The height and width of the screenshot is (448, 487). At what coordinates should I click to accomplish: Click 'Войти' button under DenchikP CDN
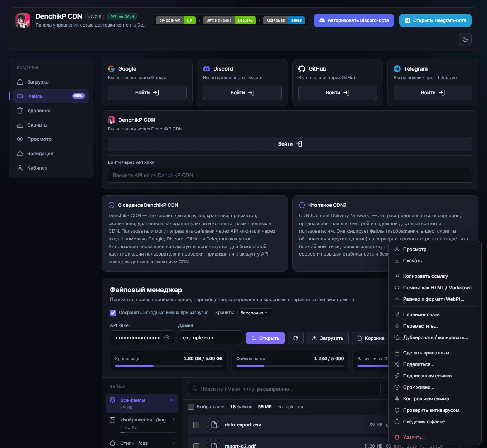290,144
